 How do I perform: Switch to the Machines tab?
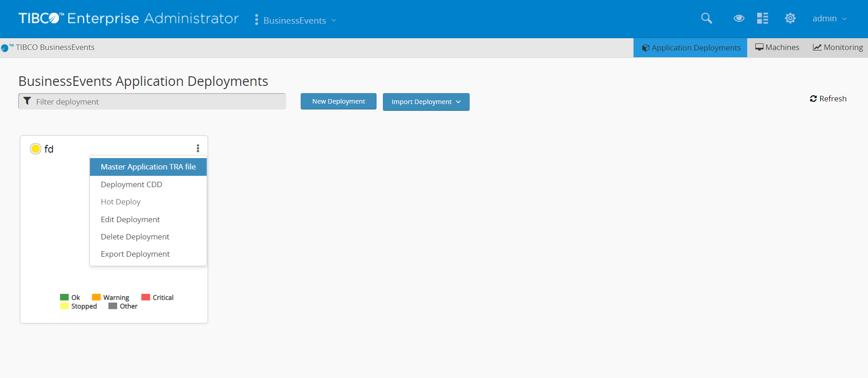(777, 47)
